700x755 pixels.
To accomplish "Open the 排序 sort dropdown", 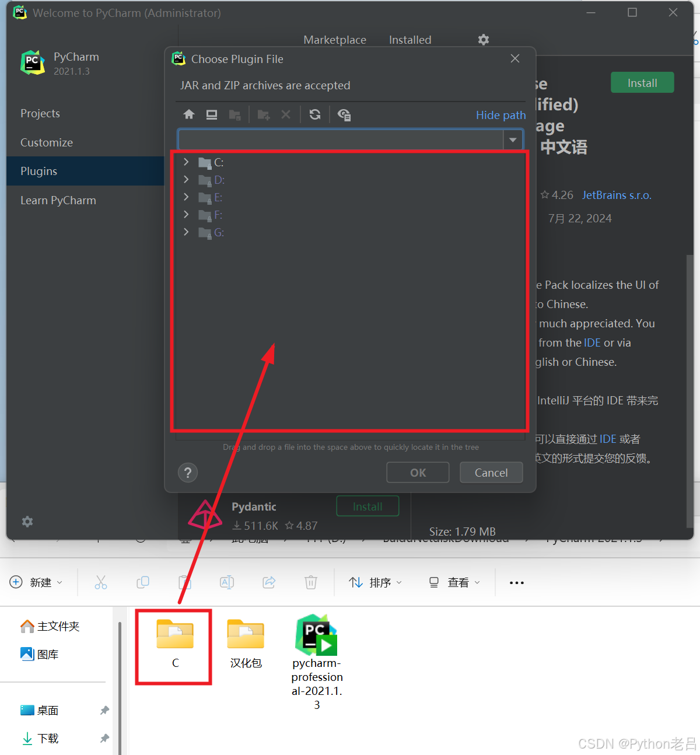I will 376,582.
